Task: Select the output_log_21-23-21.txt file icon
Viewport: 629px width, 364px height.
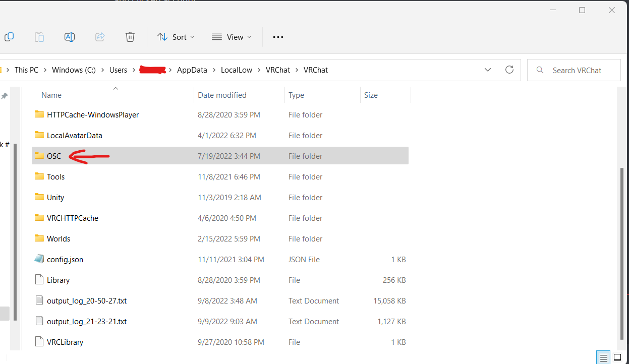Action: pyautogui.click(x=39, y=321)
